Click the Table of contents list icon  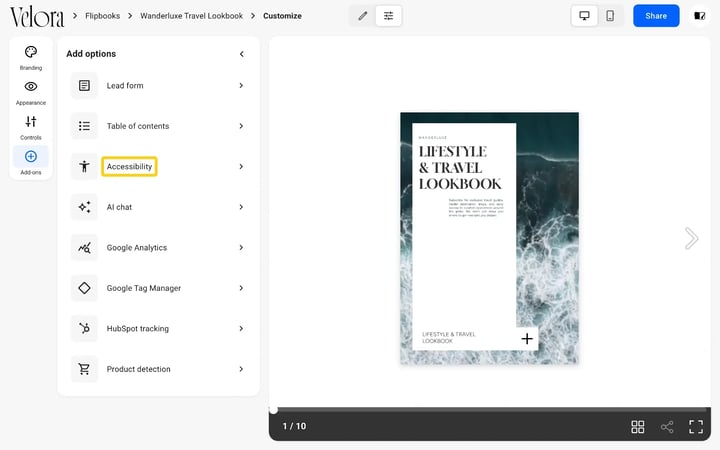pos(84,126)
